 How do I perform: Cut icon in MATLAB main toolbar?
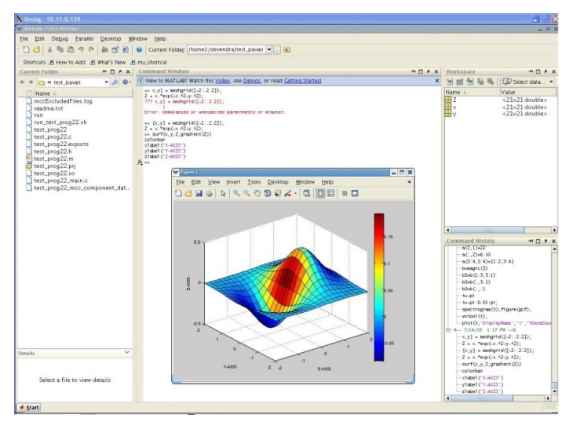(x=50, y=50)
